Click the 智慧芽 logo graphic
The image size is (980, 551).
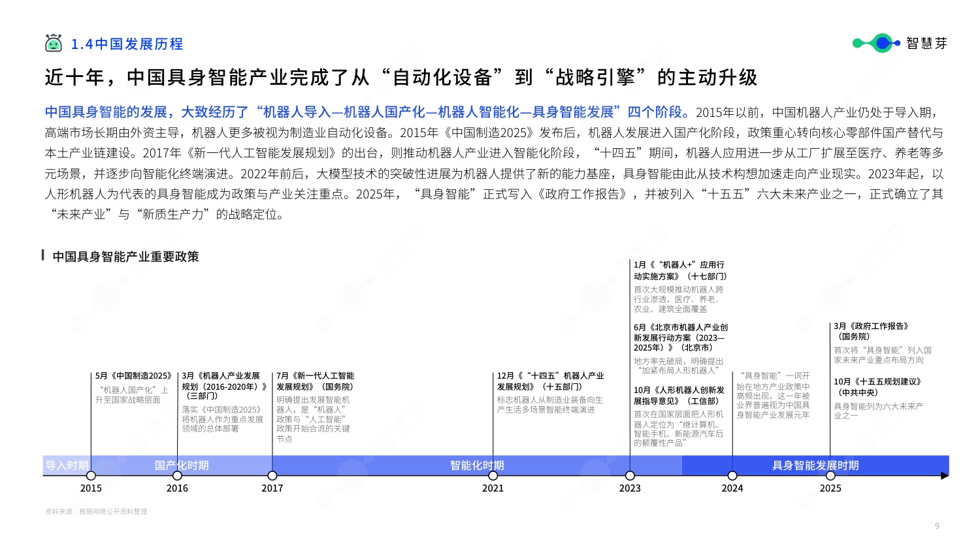(900, 43)
